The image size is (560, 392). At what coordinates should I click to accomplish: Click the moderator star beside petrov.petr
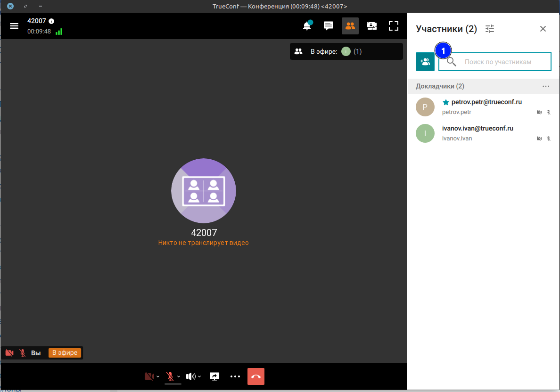pos(446,102)
